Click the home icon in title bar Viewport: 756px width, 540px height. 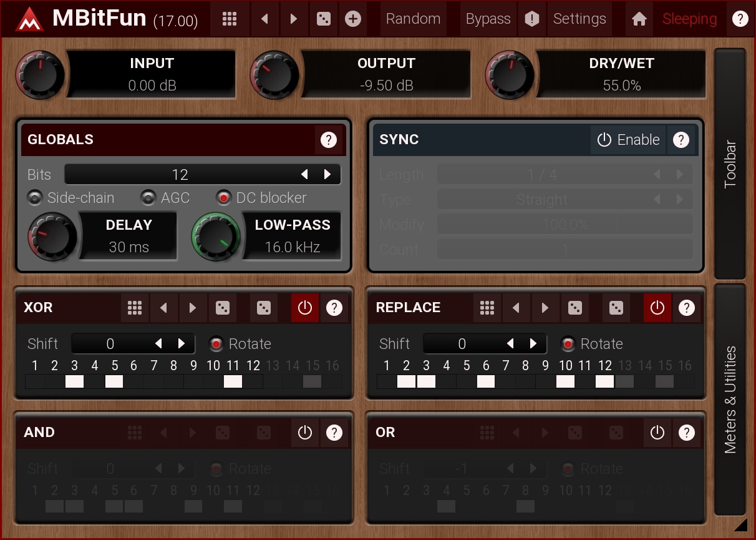click(639, 19)
